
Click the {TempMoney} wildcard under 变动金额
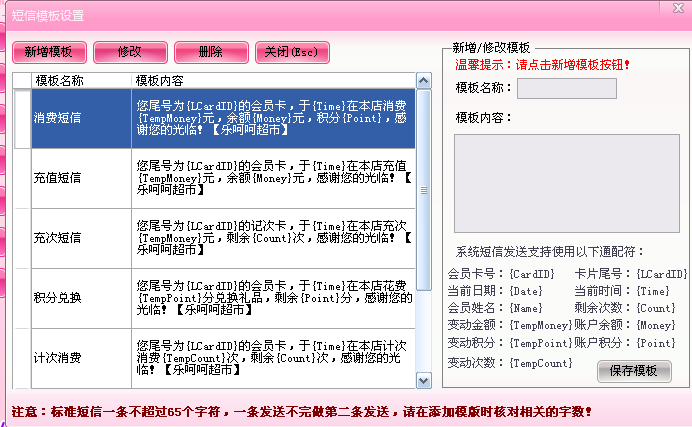point(541,326)
